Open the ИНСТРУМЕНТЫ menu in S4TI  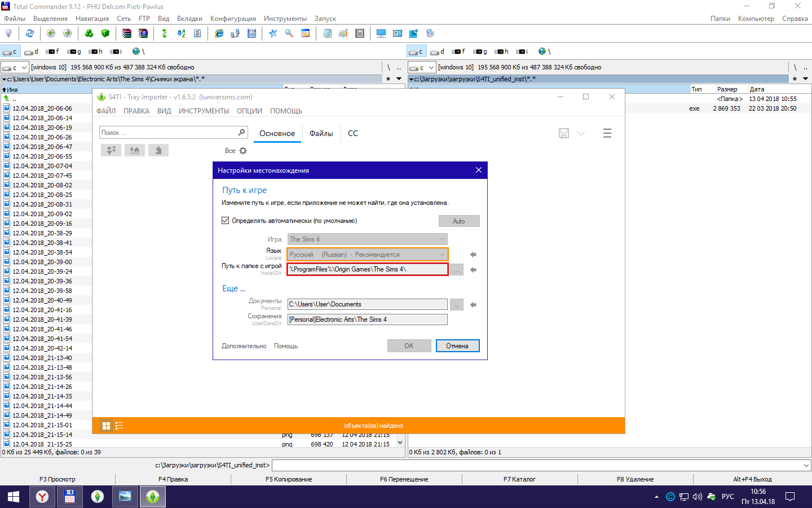click(x=204, y=111)
